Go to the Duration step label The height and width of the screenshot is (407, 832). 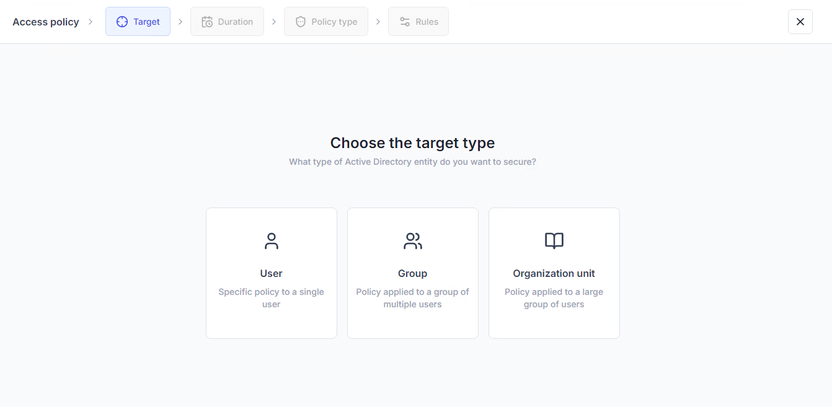pyautogui.click(x=236, y=22)
